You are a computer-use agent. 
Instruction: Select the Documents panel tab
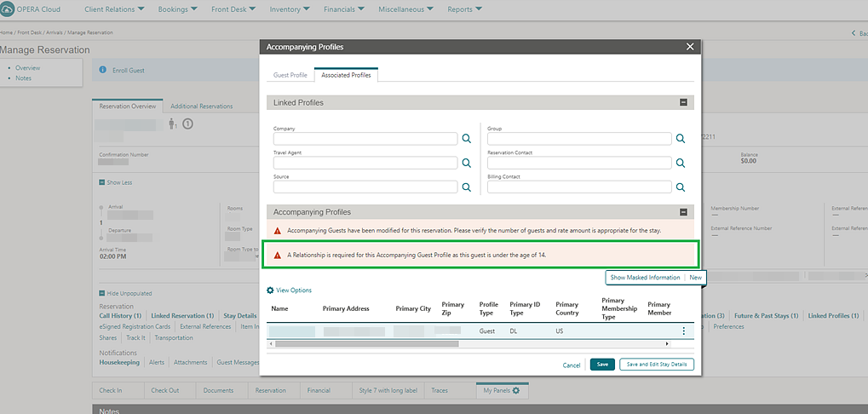point(222,390)
